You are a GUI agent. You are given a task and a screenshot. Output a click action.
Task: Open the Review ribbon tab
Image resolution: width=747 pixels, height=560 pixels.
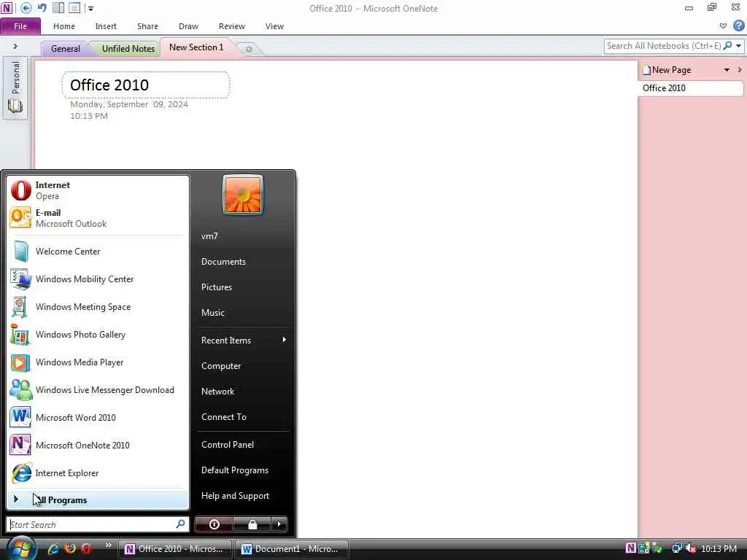pos(232,26)
